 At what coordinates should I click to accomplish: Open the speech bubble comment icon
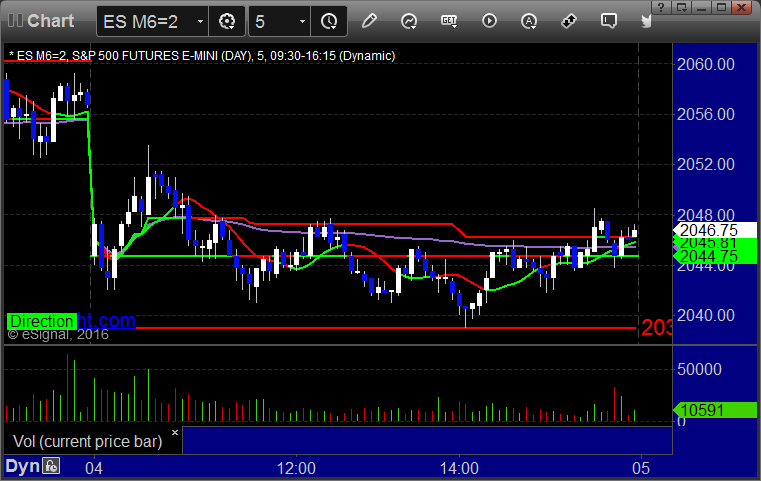pos(607,21)
